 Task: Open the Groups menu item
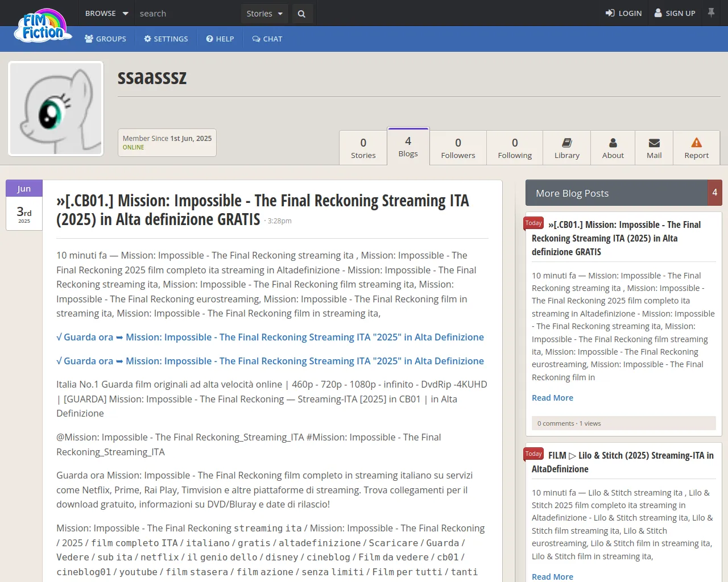pos(105,39)
